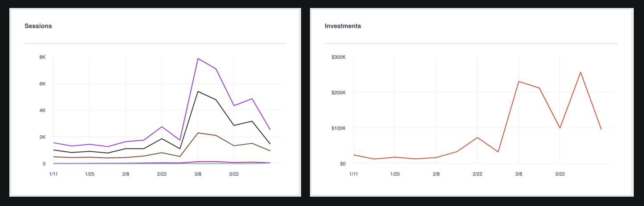Click the 1/25 date label in Investments
This screenshot has width=644, height=206.
coord(395,174)
